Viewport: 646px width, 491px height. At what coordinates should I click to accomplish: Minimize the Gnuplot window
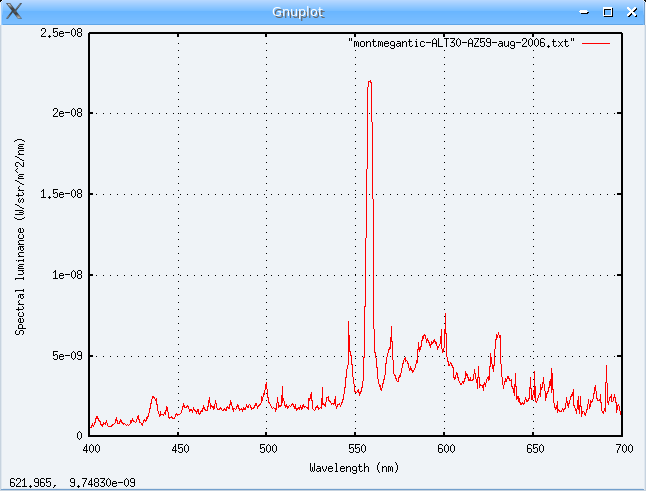[586, 12]
